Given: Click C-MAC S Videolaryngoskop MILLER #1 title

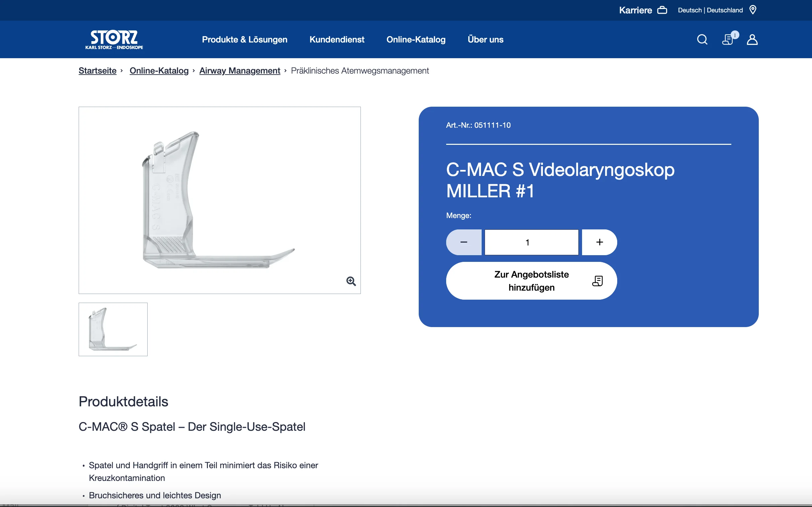Looking at the screenshot, I should 560,180.
